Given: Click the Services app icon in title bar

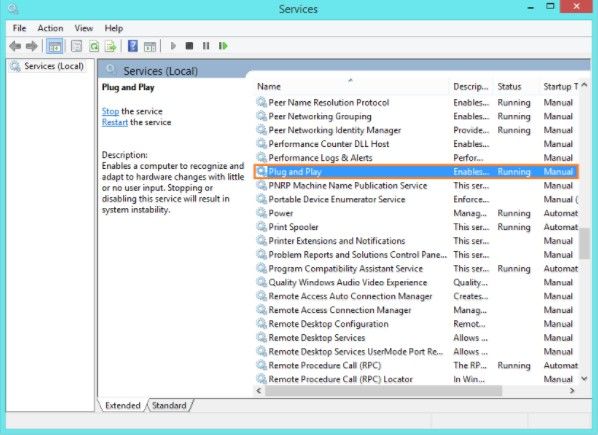Looking at the screenshot, I should pos(13,8).
